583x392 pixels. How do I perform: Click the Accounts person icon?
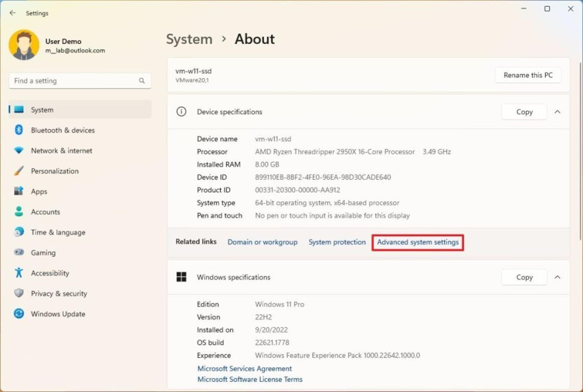(x=19, y=212)
